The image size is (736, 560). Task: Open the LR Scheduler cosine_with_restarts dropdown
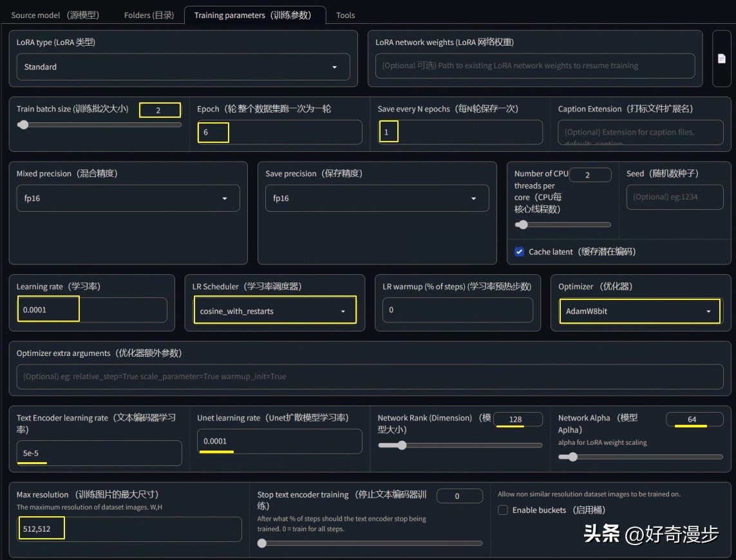[x=275, y=310]
